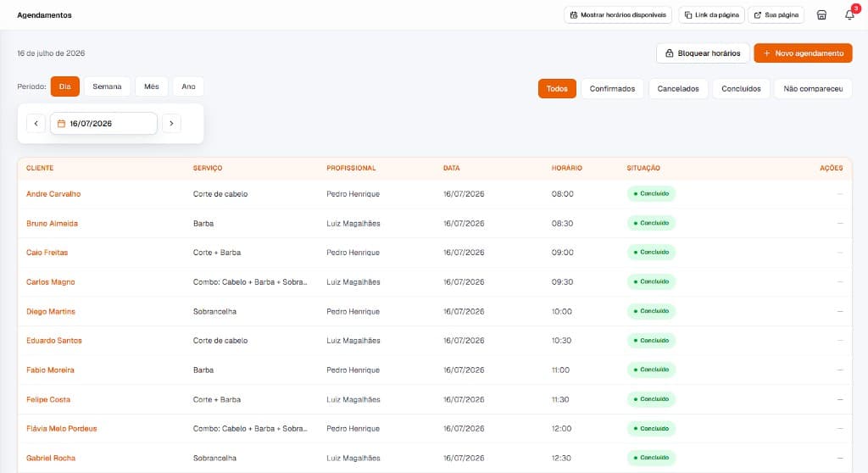
Task: Open client Diego Martins
Action: click(50, 311)
